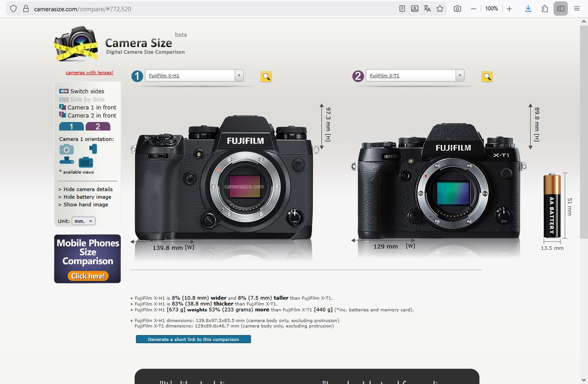Screen dimensions: 588x384
Task: Zoom in with the plus button
Action: click(x=509, y=9)
